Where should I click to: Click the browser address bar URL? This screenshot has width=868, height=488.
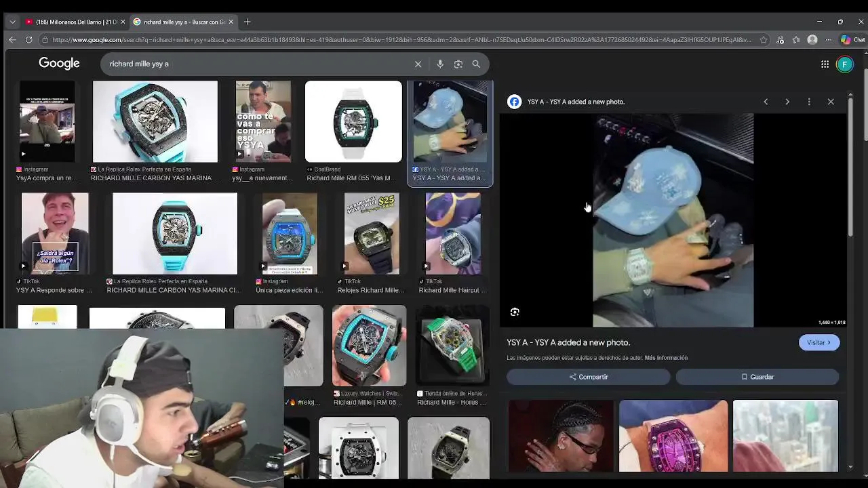[400, 40]
